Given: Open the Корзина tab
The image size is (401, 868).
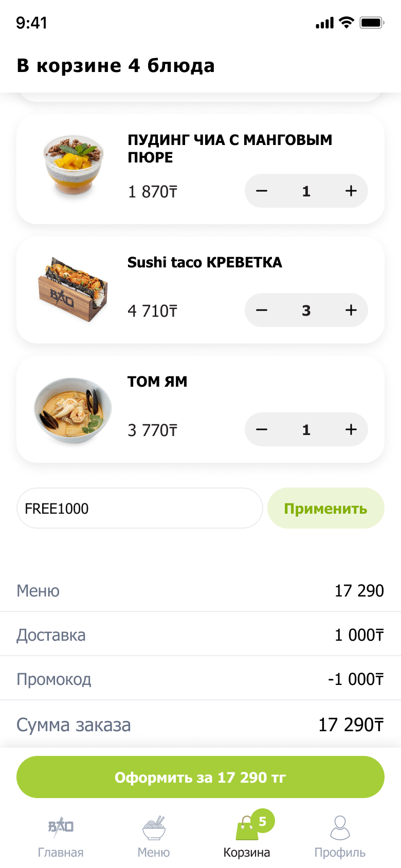Looking at the screenshot, I should 247,837.
